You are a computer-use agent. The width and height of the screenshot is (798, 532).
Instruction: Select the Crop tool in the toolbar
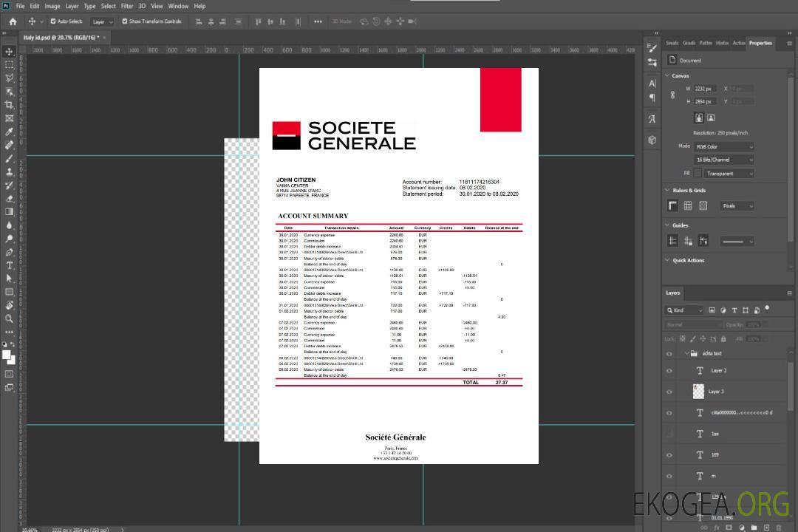10,105
